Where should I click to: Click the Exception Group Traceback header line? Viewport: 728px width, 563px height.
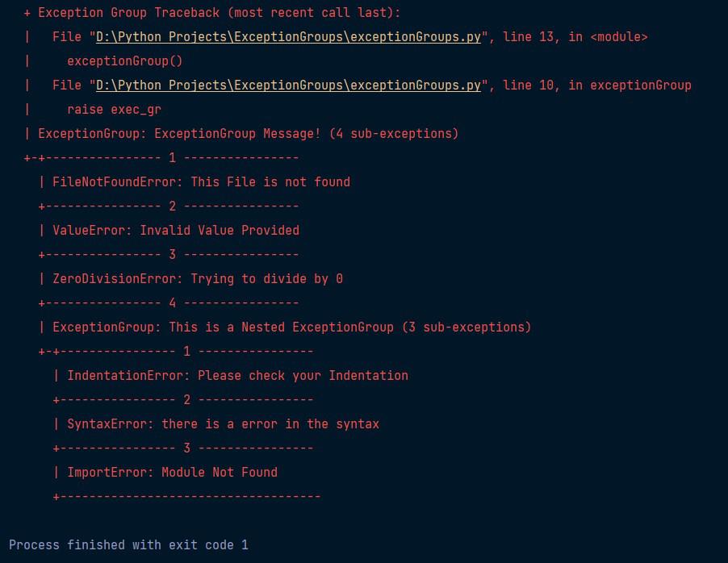tap(211, 13)
